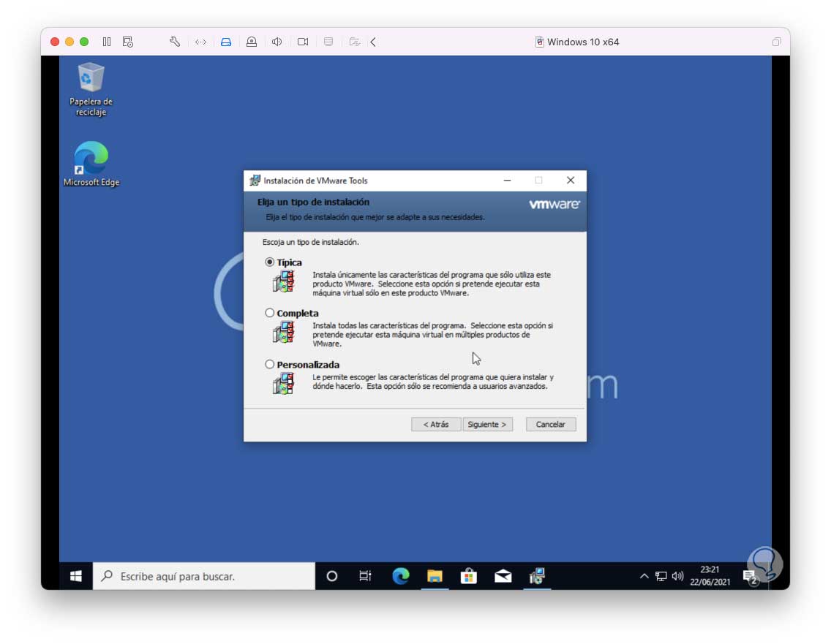Continue with the Siguiente button
The image size is (831, 644).
pyautogui.click(x=487, y=424)
